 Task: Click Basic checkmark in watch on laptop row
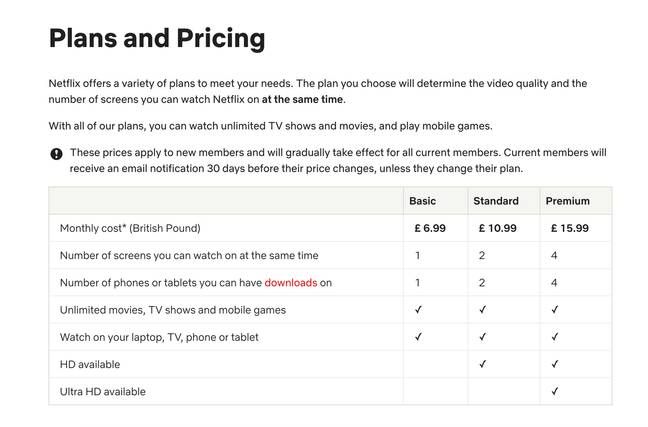point(418,337)
